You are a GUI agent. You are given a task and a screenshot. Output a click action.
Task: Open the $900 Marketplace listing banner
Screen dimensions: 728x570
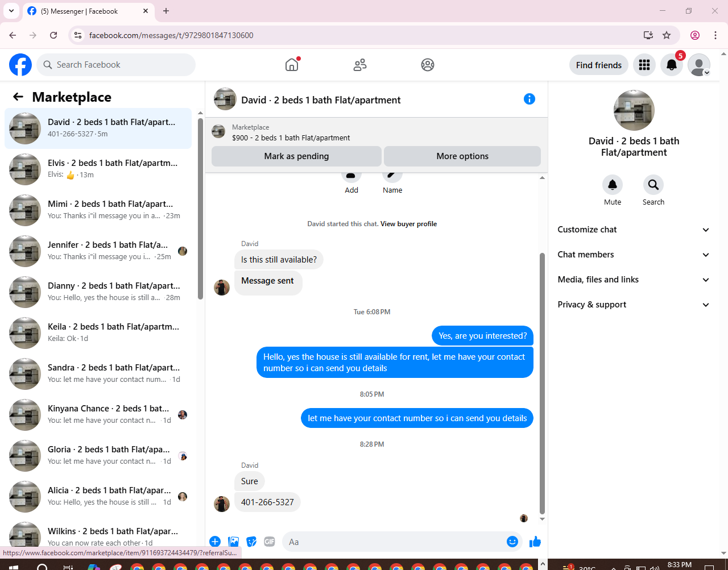click(x=377, y=132)
